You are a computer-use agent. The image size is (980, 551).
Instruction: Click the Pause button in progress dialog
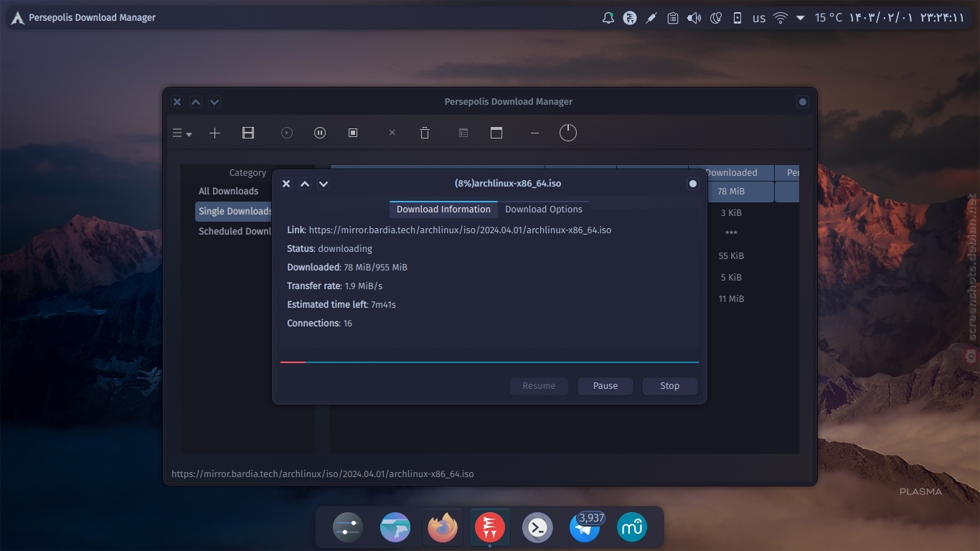click(606, 386)
